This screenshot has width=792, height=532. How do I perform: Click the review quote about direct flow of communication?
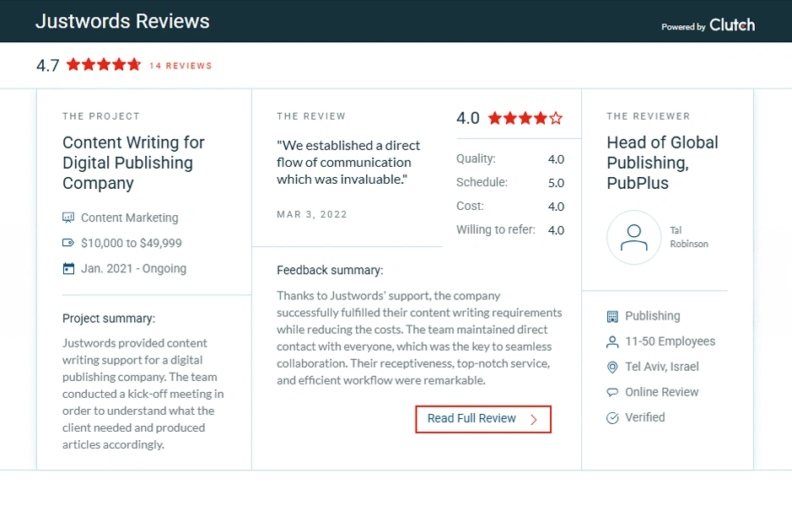tap(348, 163)
